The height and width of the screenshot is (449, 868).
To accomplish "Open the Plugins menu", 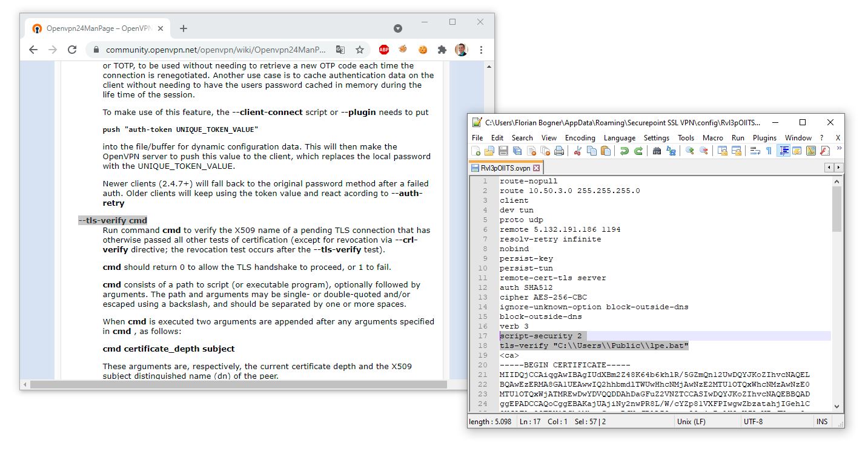I will (764, 137).
